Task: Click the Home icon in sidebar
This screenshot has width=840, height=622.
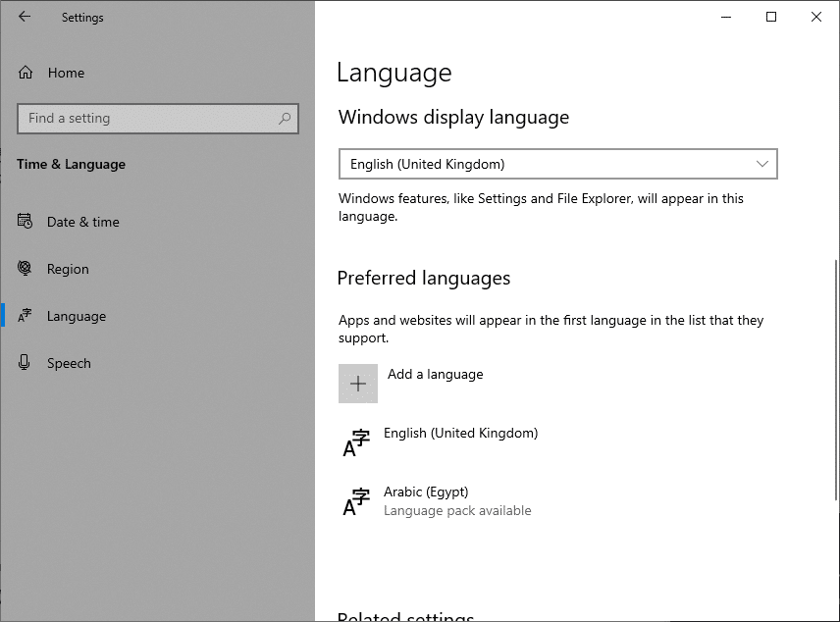Action: [26, 73]
